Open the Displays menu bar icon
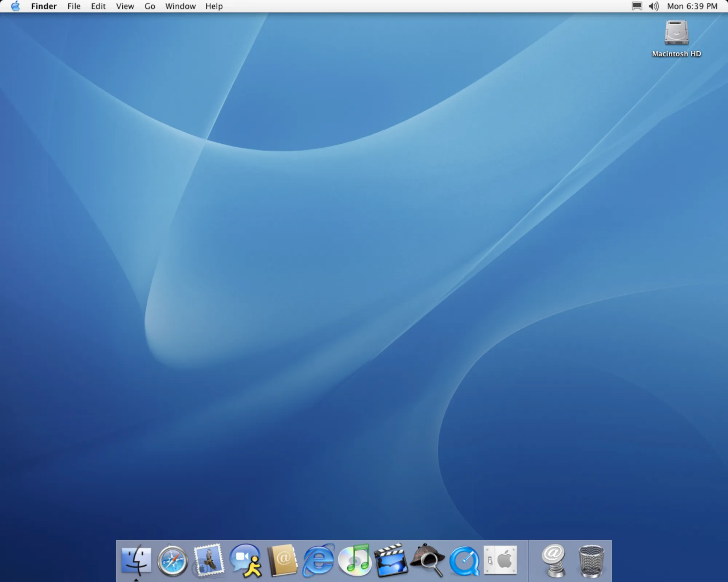This screenshot has width=728, height=582. pyautogui.click(x=636, y=6)
